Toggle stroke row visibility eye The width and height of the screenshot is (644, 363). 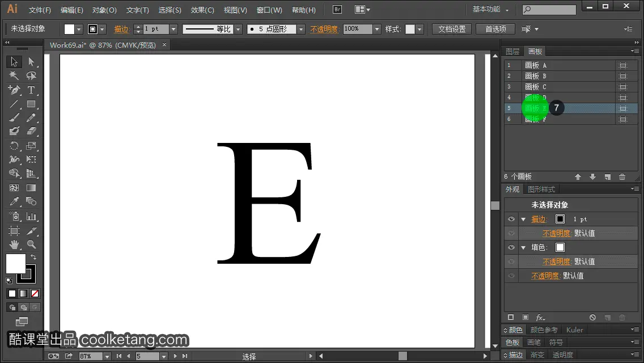(511, 219)
